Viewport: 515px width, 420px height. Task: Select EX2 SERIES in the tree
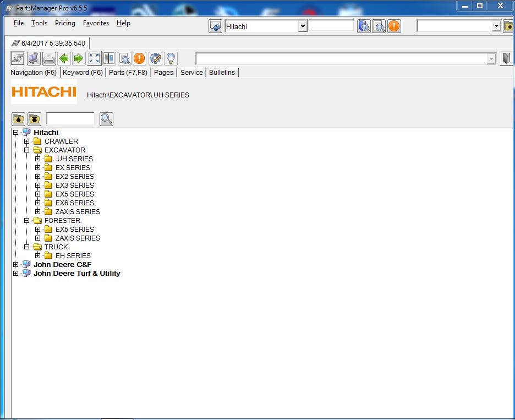75,177
